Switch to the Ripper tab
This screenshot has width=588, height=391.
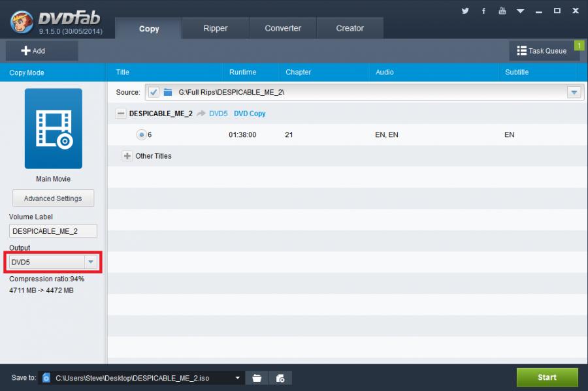coord(215,28)
